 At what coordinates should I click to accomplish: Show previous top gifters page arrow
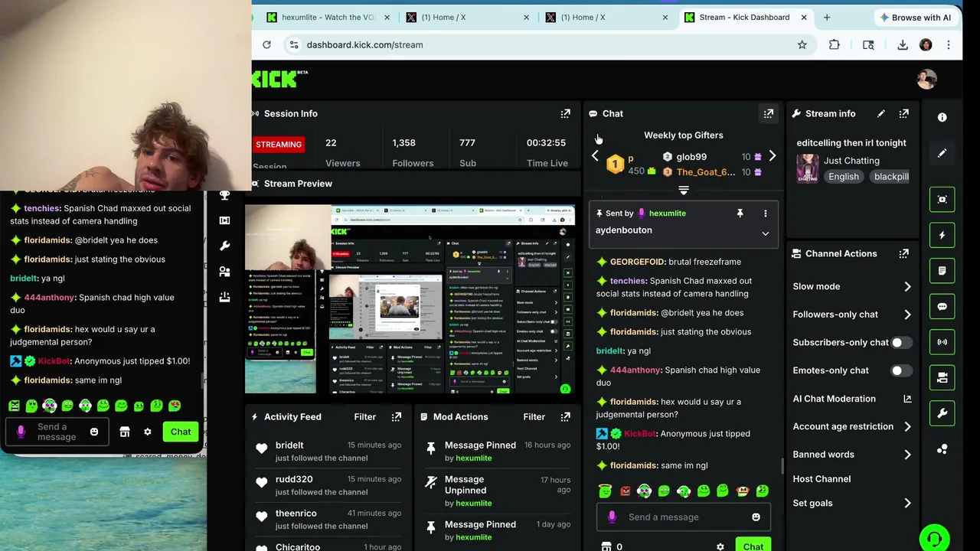tap(595, 156)
